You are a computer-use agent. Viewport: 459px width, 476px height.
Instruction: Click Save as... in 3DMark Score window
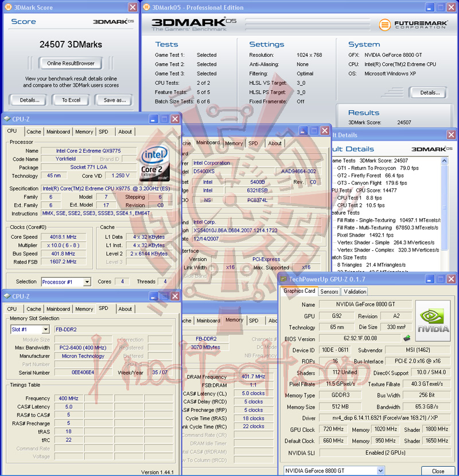click(x=114, y=100)
